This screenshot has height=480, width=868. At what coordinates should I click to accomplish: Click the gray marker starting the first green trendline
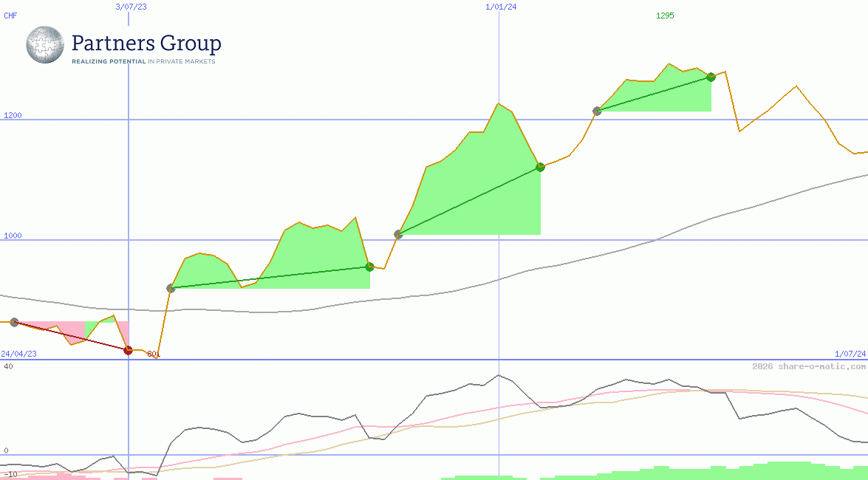click(x=171, y=289)
